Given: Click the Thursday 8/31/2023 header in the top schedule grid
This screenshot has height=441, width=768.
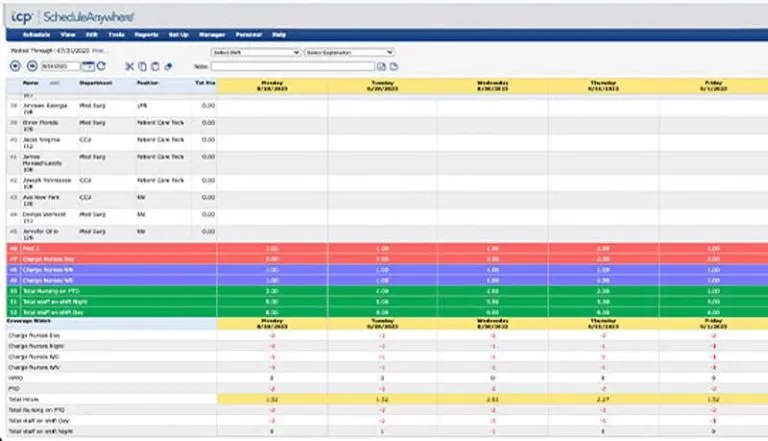Looking at the screenshot, I should tap(603, 86).
